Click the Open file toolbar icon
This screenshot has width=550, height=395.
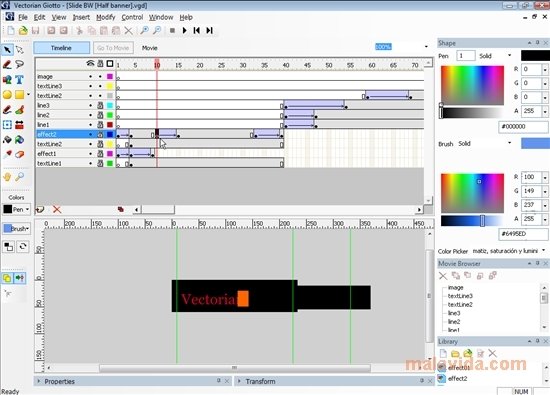click(x=23, y=31)
